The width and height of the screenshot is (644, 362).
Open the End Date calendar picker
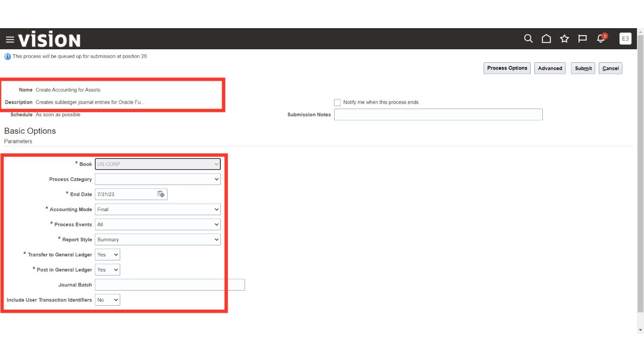(x=161, y=194)
